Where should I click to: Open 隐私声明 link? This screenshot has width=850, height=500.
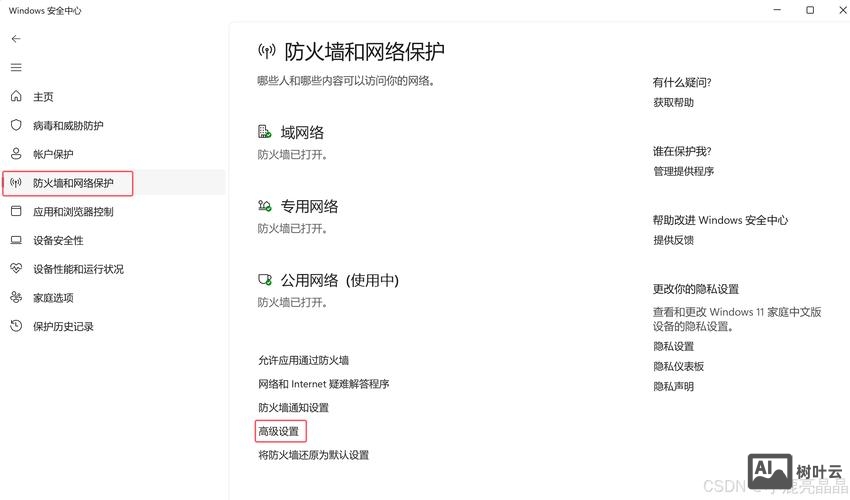pos(673,387)
